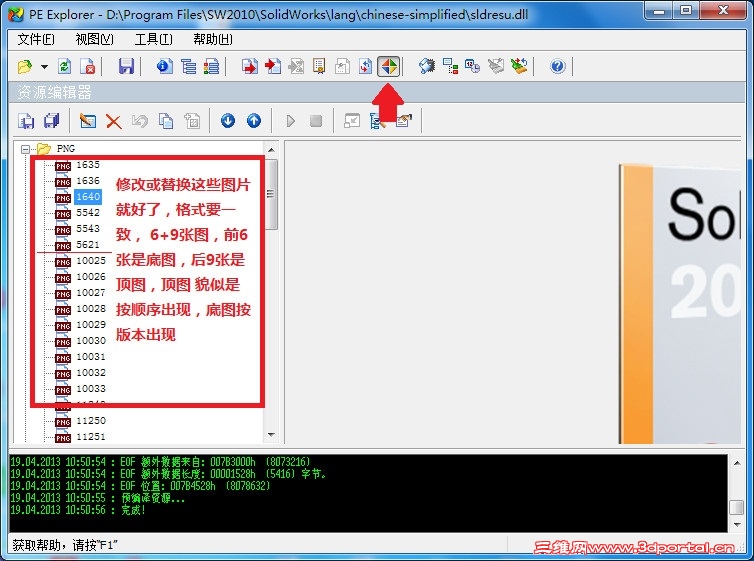This screenshot has width=754, height=561.
Task: Move resource up with blue up arrow
Action: coord(254,121)
